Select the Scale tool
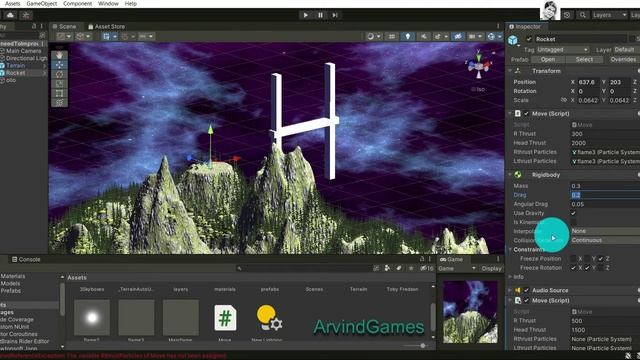The width and height of the screenshot is (640, 360). point(60,84)
